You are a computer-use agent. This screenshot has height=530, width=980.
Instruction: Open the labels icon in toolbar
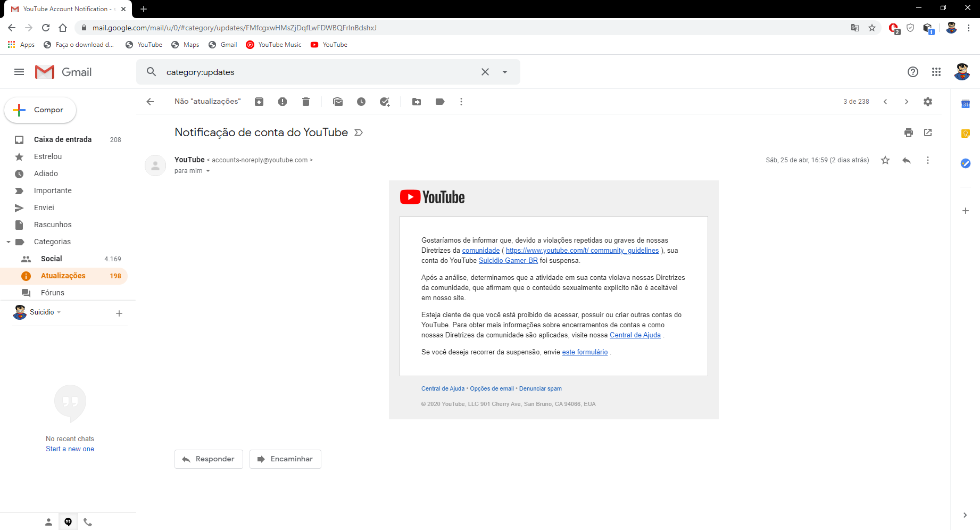[x=440, y=102]
